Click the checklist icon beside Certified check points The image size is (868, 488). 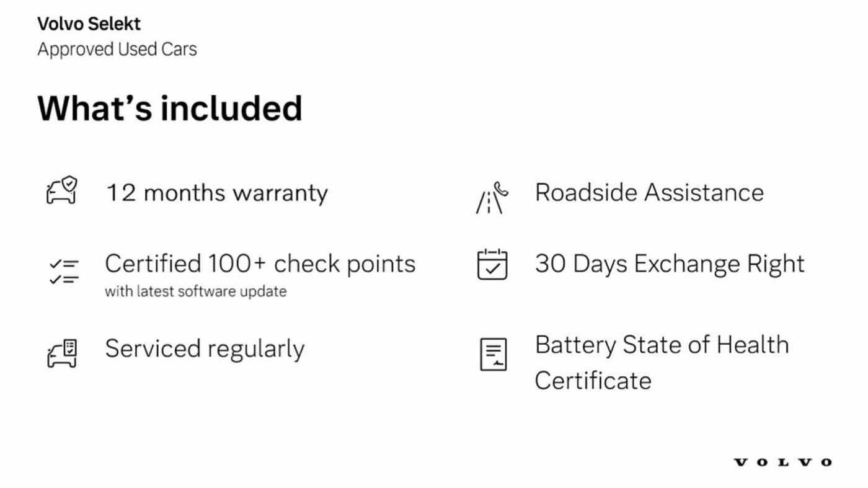pos(64,272)
